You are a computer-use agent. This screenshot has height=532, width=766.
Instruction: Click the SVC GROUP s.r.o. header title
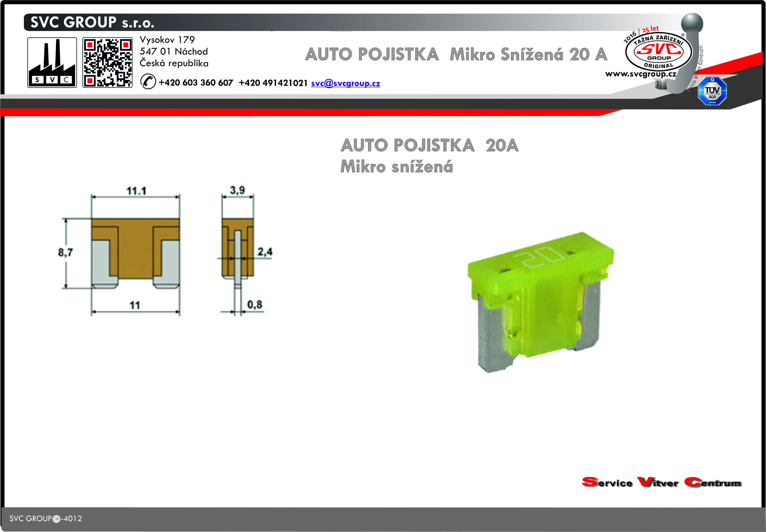pyautogui.click(x=92, y=22)
